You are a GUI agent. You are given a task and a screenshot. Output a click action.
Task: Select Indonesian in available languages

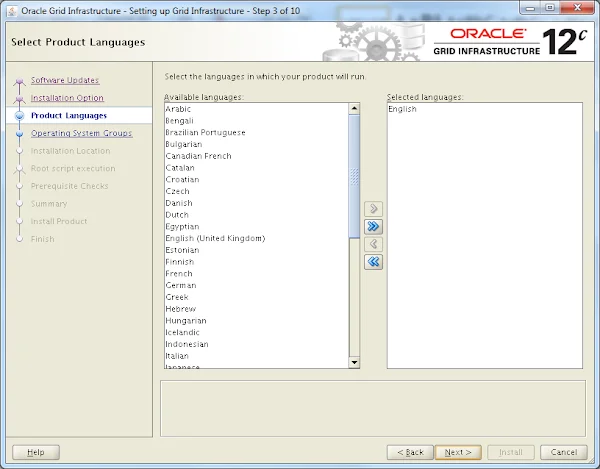click(x=256, y=344)
